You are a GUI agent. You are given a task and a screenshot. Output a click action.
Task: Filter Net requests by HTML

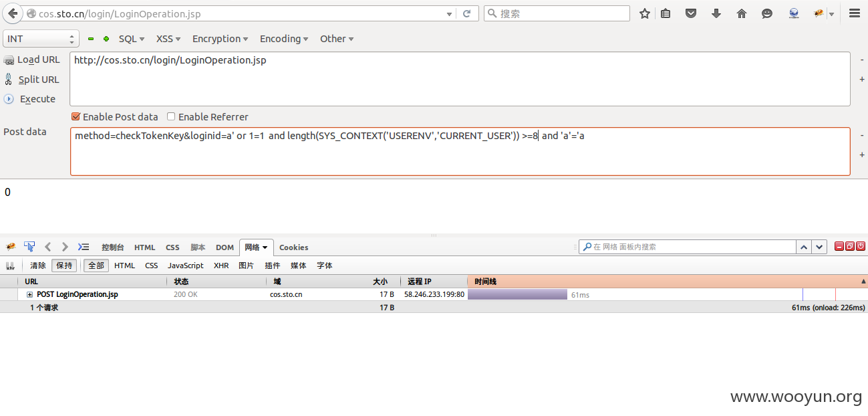pos(124,266)
